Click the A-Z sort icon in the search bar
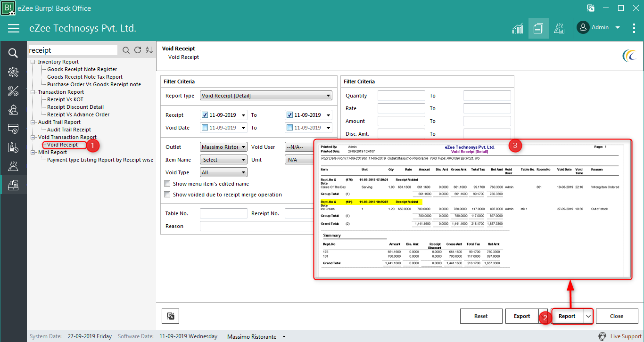The image size is (644, 342). [x=149, y=50]
